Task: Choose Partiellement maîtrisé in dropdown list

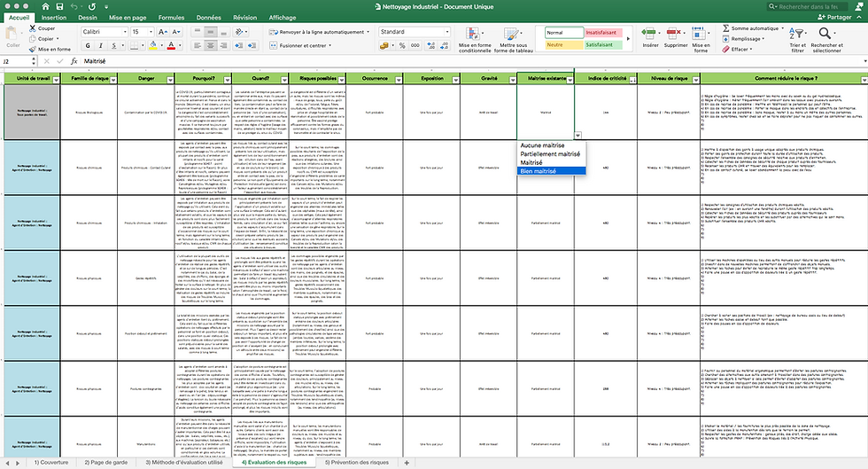Action: (551, 154)
